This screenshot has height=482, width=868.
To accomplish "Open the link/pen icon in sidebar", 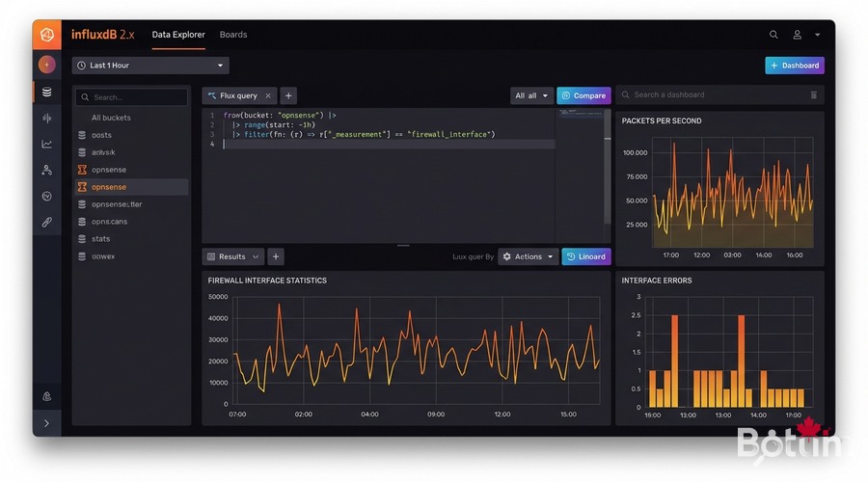I will click(x=47, y=222).
